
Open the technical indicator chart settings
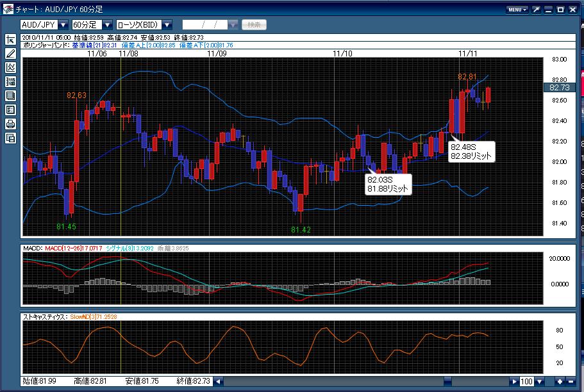tap(10, 67)
